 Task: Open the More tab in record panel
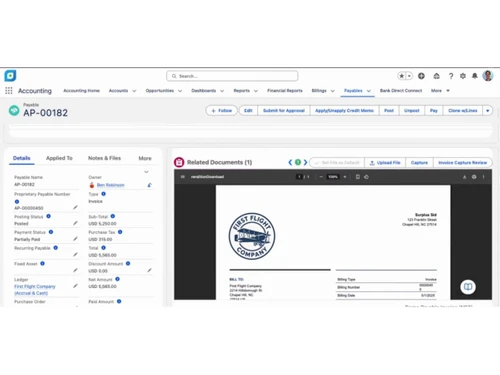click(145, 158)
